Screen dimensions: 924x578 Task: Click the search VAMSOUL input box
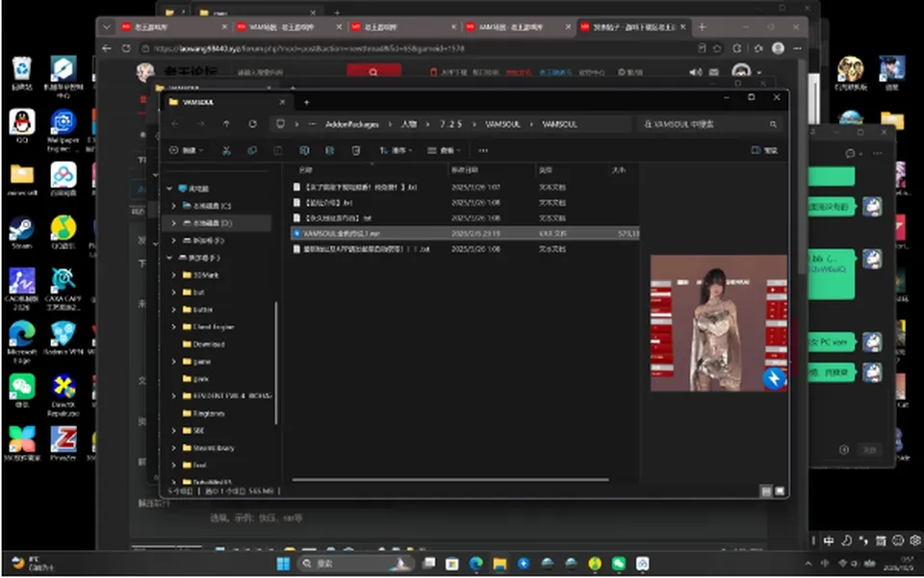click(x=709, y=124)
